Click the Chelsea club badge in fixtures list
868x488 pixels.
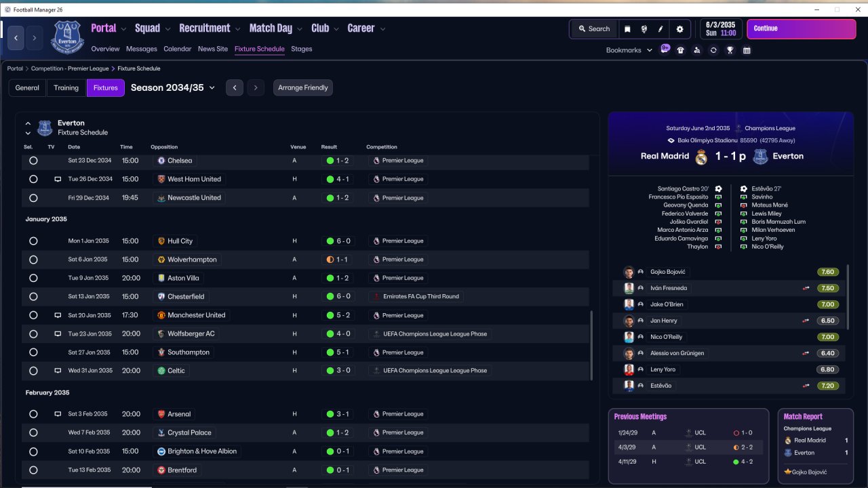point(161,161)
